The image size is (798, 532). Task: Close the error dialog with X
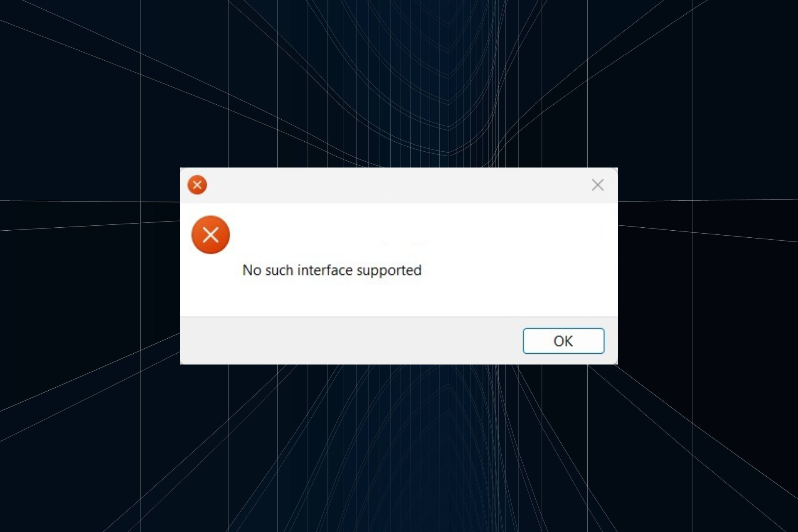click(598, 185)
